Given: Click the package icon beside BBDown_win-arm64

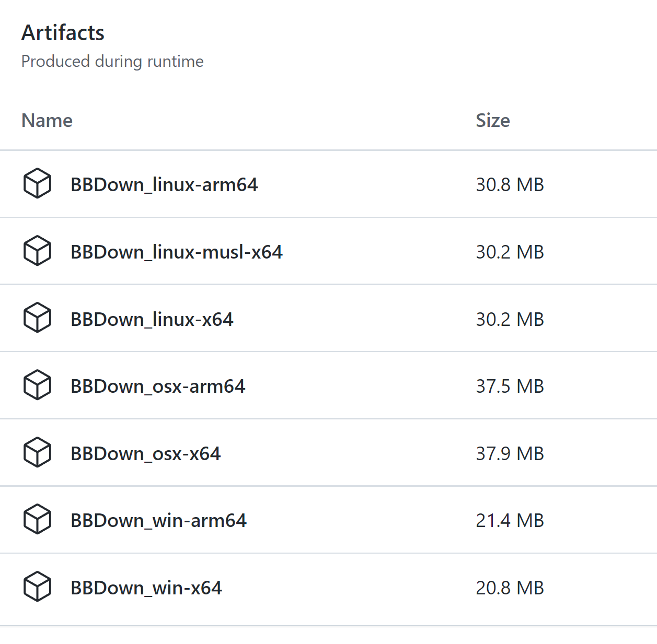Looking at the screenshot, I should coord(37,519).
